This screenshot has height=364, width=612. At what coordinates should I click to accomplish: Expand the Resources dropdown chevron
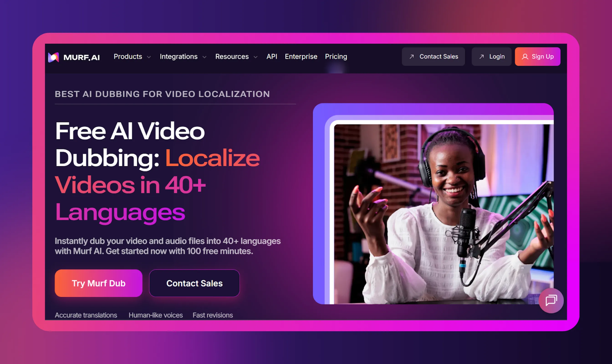[x=255, y=57]
